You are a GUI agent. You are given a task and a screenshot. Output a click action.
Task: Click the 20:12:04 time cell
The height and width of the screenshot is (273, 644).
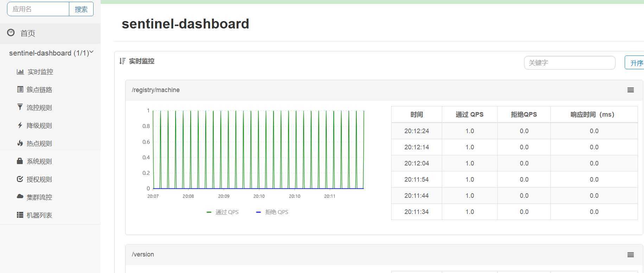[x=416, y=163]
